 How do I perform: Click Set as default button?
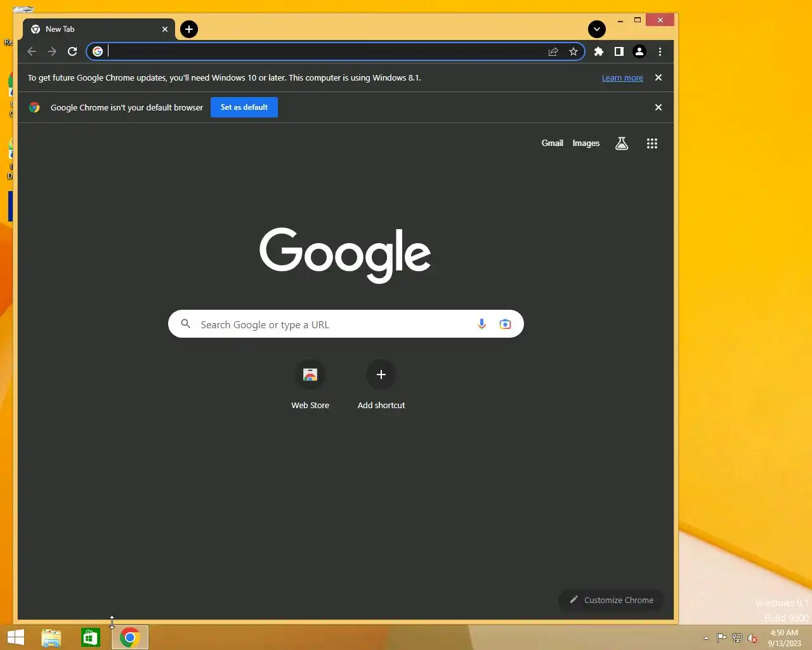[244, 107]
